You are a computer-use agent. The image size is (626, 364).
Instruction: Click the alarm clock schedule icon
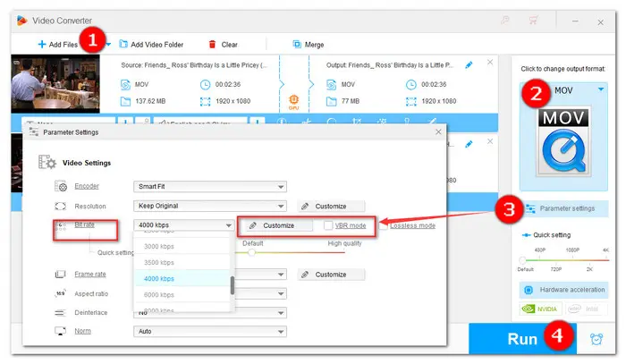coord(596,340)
